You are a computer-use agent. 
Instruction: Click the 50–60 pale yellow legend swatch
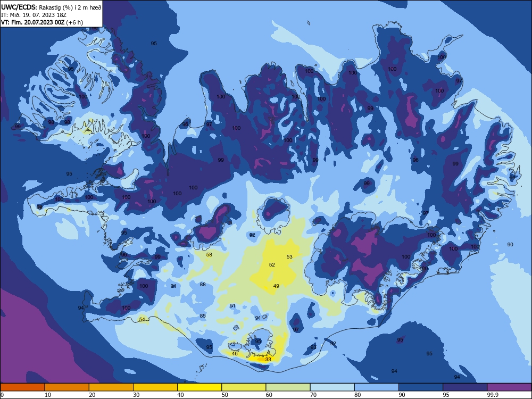(244, 387)
